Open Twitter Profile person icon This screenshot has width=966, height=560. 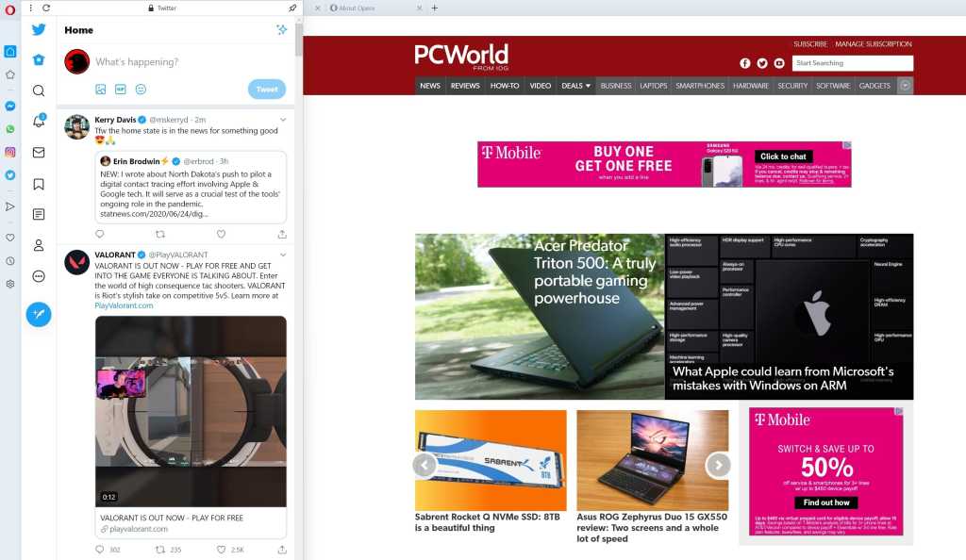39,245
